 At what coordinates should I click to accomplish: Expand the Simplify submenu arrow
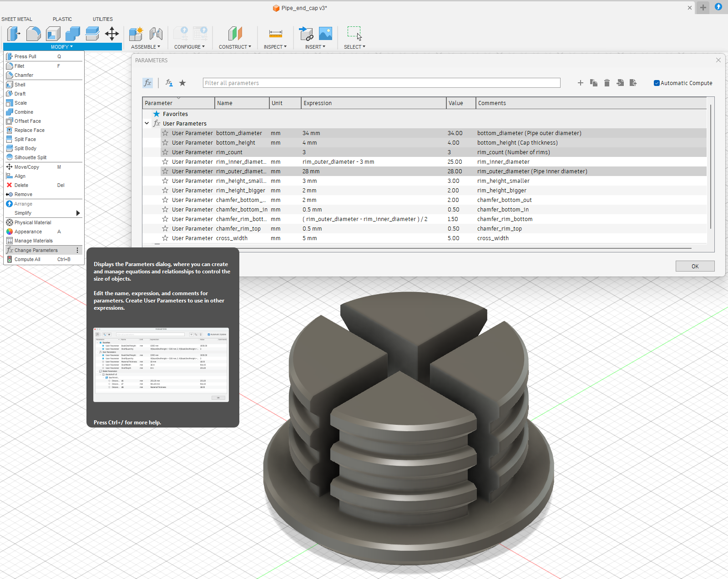pos(78,213)
